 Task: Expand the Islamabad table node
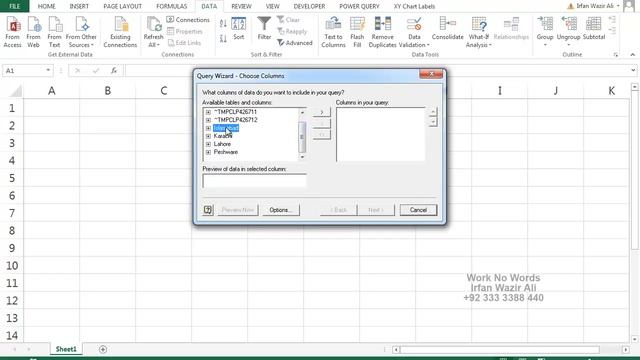pyautogui.click(x=208, y=128)
